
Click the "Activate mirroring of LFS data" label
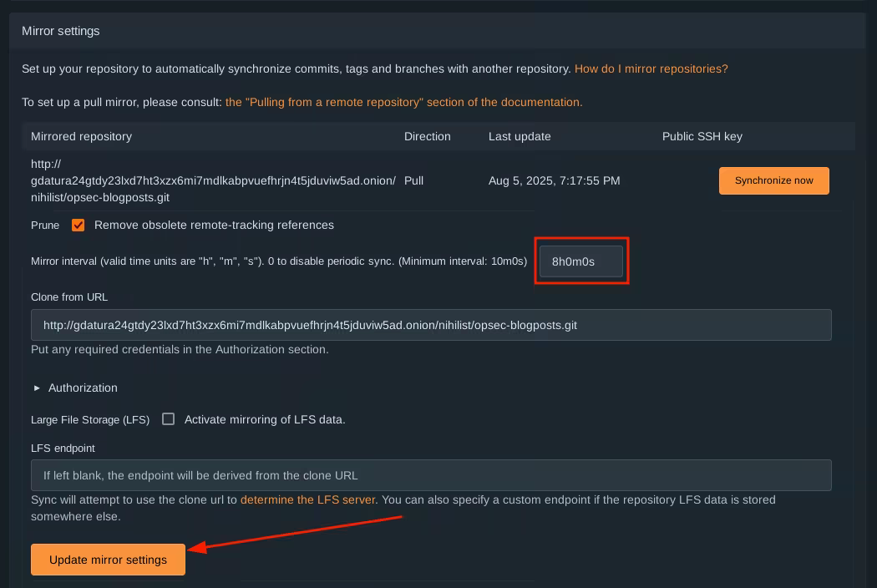[x=264, y=419]
